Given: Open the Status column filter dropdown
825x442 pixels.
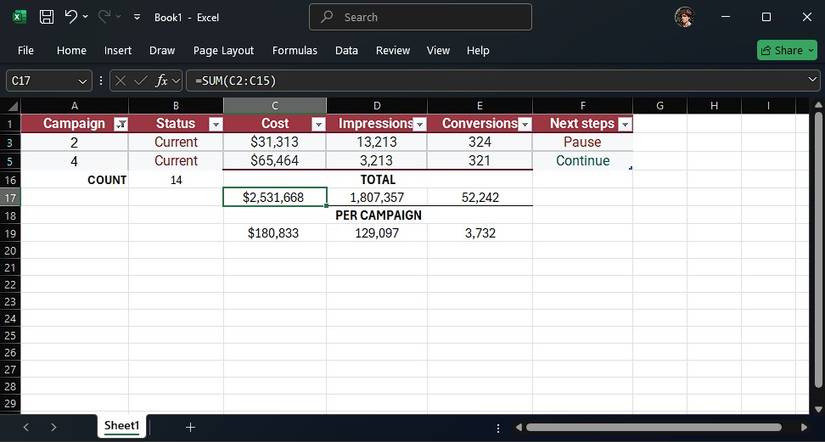Looking at the screenshot, I should click(216, 124).
